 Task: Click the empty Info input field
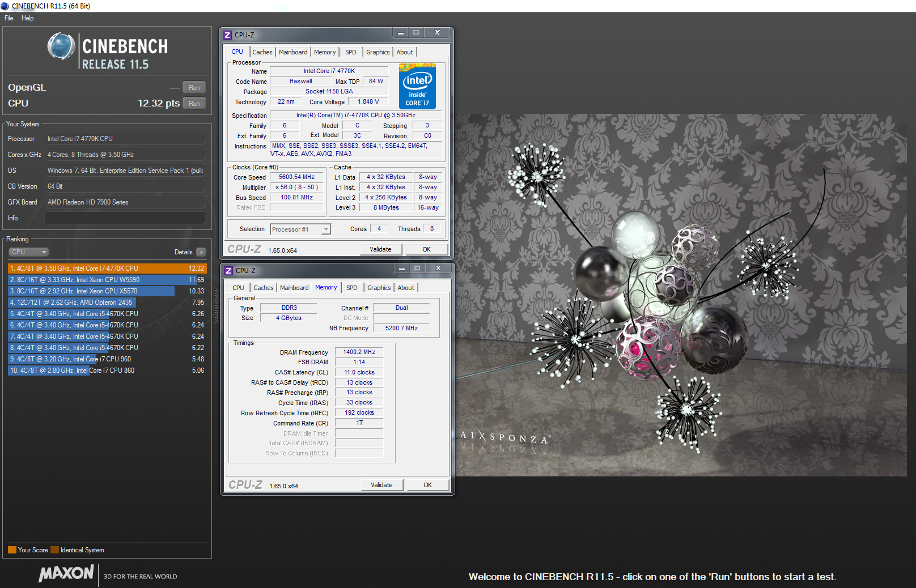[125, 218]
